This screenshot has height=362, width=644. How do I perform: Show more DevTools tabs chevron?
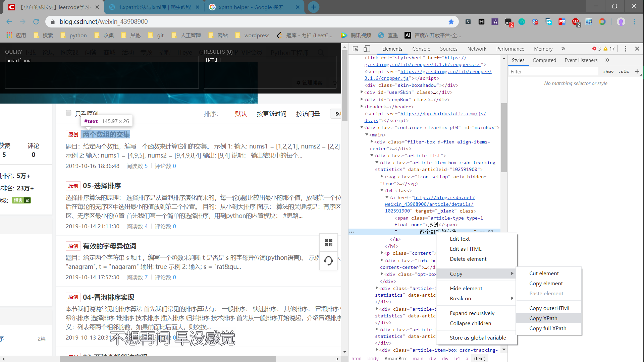(x=563, y=49)
